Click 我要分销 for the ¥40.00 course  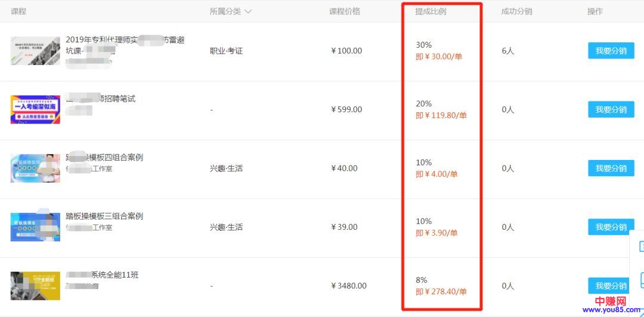[x=611, y=168]
